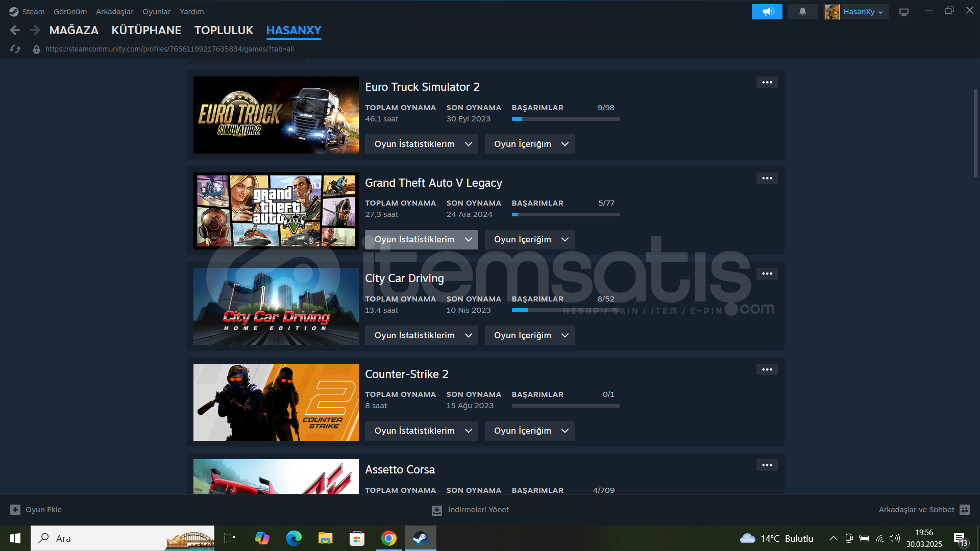Click Euro Truck Simulator 2 achievements progress bar
Viewport: 980px width, 551px height.
click(x=566, y=119)
